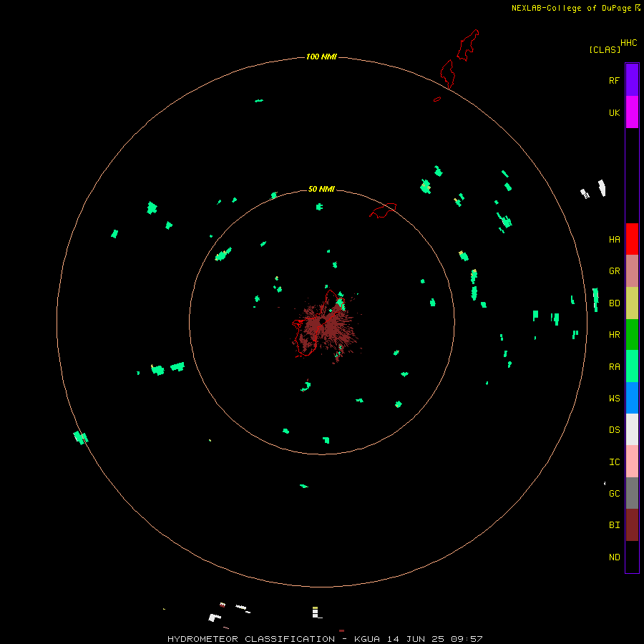644x644 pixels.
Task: Select the HA red legend swatch
Action: (632, 239)
